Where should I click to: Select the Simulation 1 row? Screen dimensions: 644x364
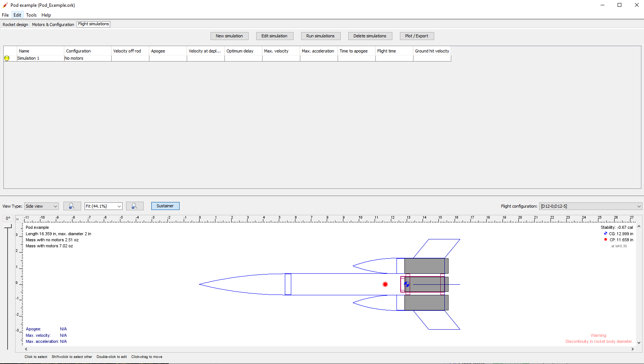click(40, 58)
